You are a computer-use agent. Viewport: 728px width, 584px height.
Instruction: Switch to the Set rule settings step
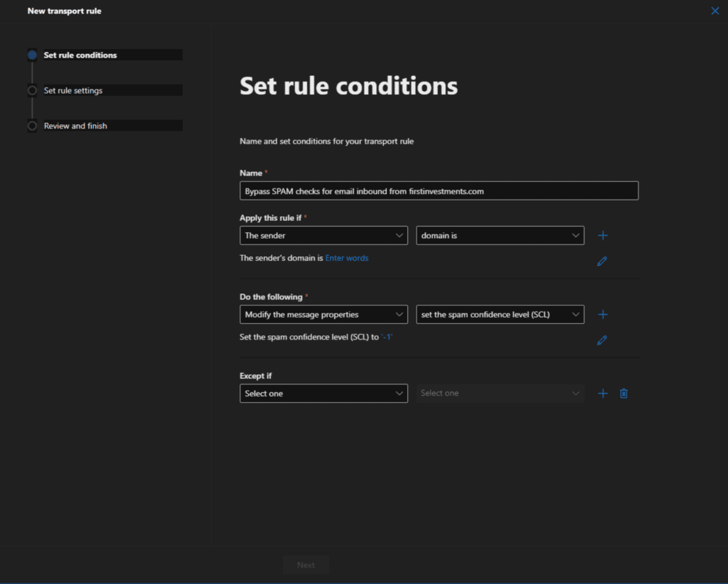pyautogui.click(x=74, y=90)
